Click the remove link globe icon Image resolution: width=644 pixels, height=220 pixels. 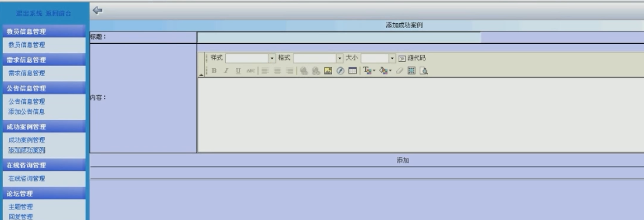[316, 71]
